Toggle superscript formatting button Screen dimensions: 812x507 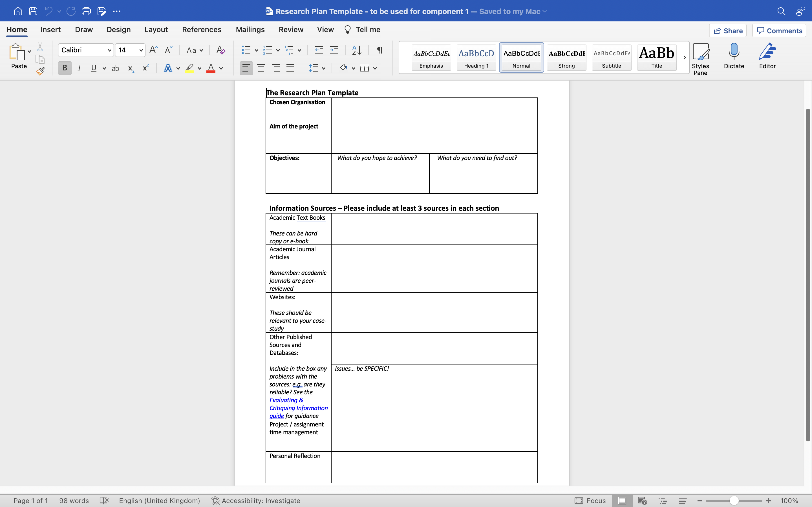pos(145,69)
